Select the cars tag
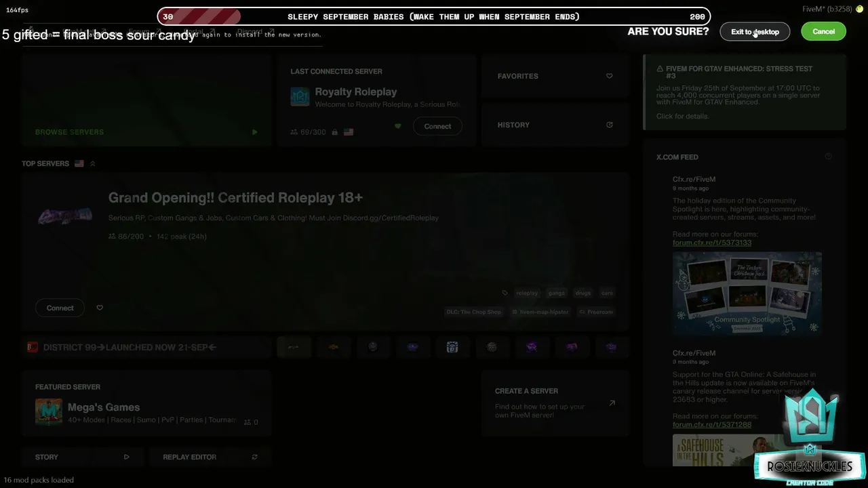 (x=607, y=293)
